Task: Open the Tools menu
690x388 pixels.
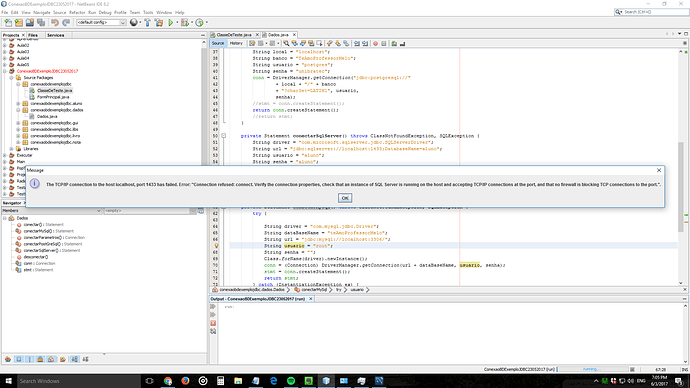Action: (x=148, y=12)
